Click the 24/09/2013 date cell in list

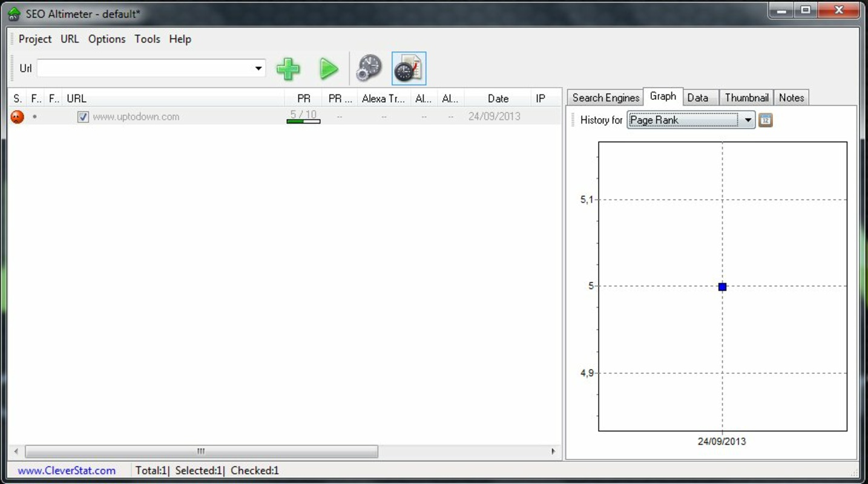pos(494,116)
